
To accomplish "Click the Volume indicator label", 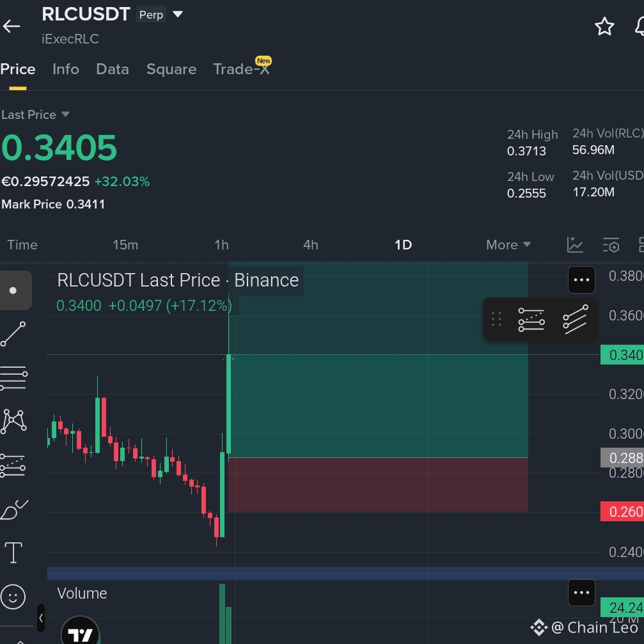I will (x=82, y=593).
